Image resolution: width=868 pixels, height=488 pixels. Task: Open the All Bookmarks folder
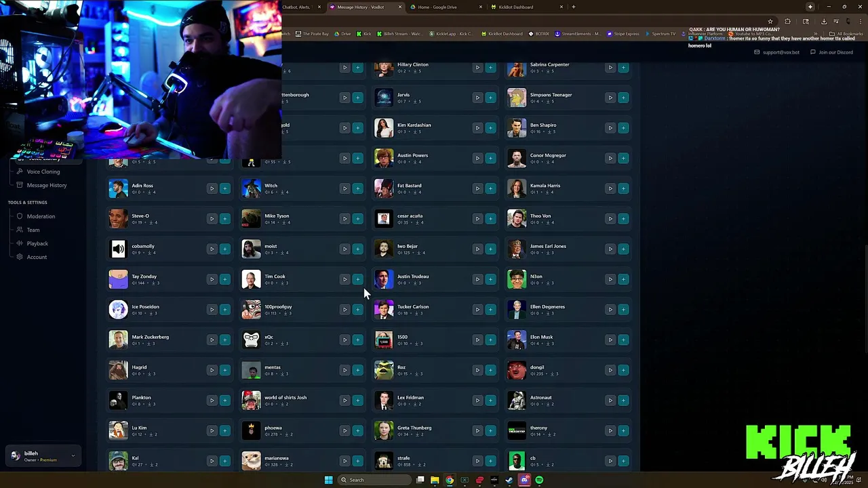click(846, 34)
